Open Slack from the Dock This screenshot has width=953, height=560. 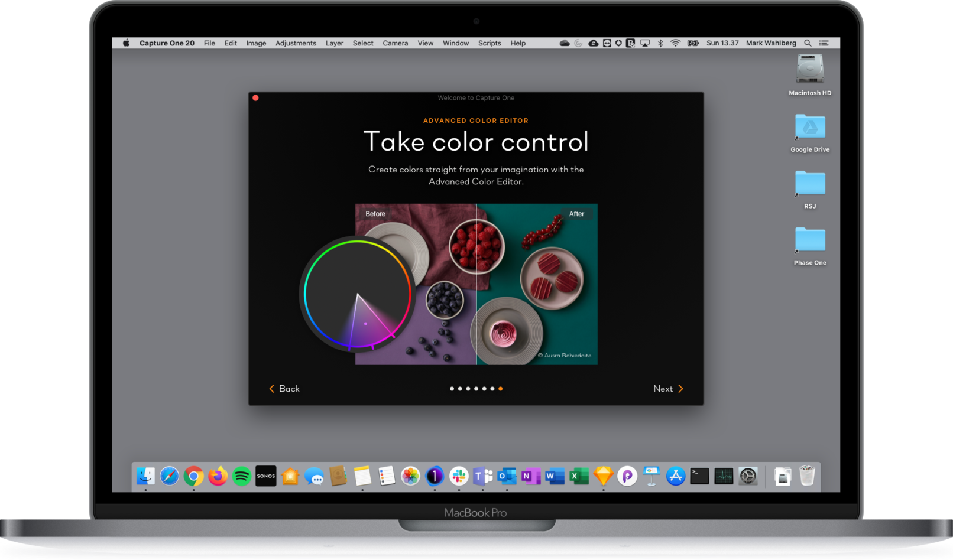[x=458, y=476]
